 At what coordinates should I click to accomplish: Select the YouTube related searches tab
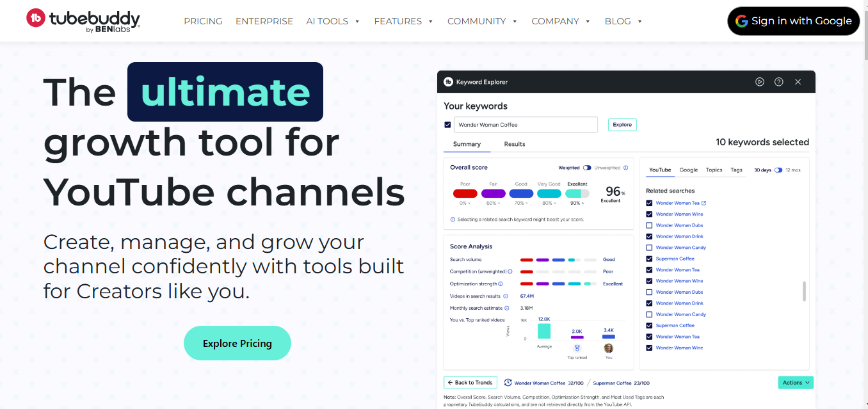click(660, 170)
